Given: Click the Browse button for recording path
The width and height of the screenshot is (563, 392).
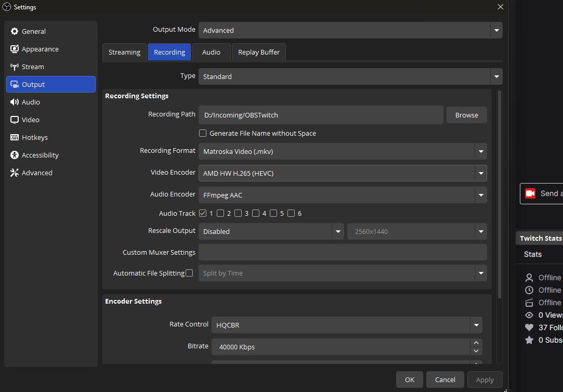Looking at the screenshot, I should pos(466,115).
